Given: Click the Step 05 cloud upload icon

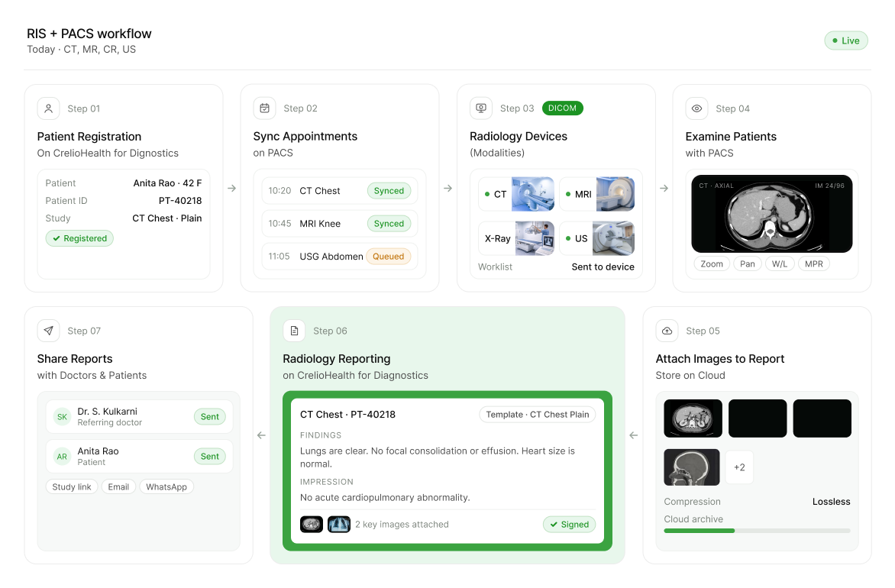Looking at the screenshot, I should (667, 331).
